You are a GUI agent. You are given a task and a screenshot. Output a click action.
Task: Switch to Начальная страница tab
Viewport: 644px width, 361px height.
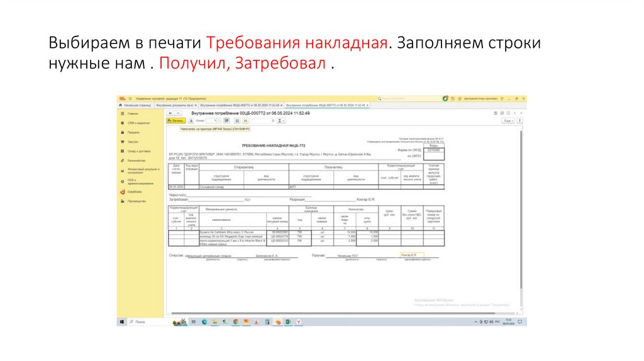point(135,106)
